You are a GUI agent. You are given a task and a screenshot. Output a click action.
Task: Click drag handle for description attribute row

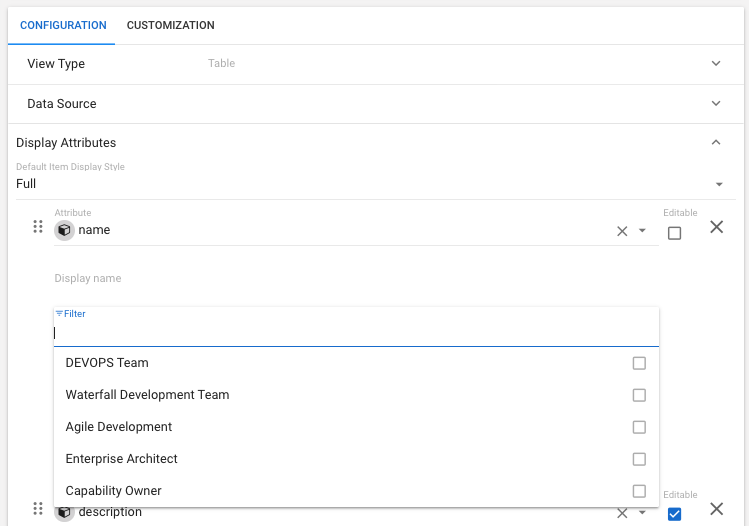[38, 509]
